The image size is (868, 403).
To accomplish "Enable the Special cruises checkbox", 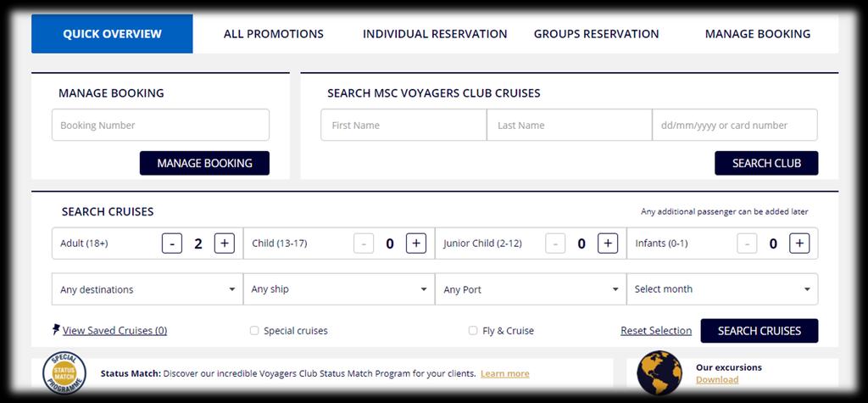I will [254, 331].
